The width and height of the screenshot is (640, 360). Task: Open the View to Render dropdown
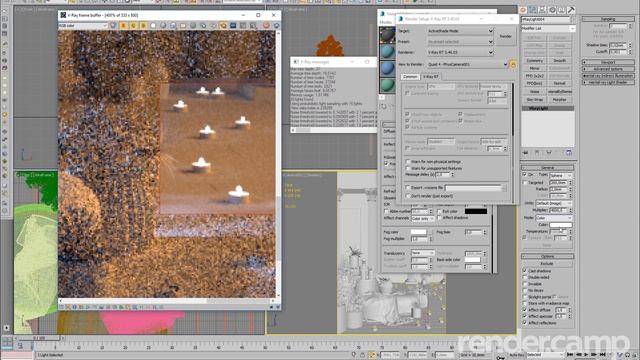[x=467, y=64]
